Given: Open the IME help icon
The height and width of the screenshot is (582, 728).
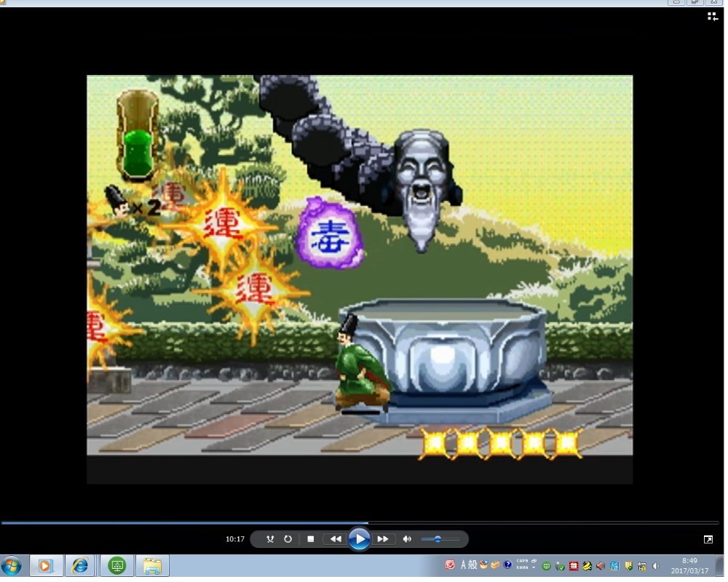Looking at the screenshot, I should (507, 565).
